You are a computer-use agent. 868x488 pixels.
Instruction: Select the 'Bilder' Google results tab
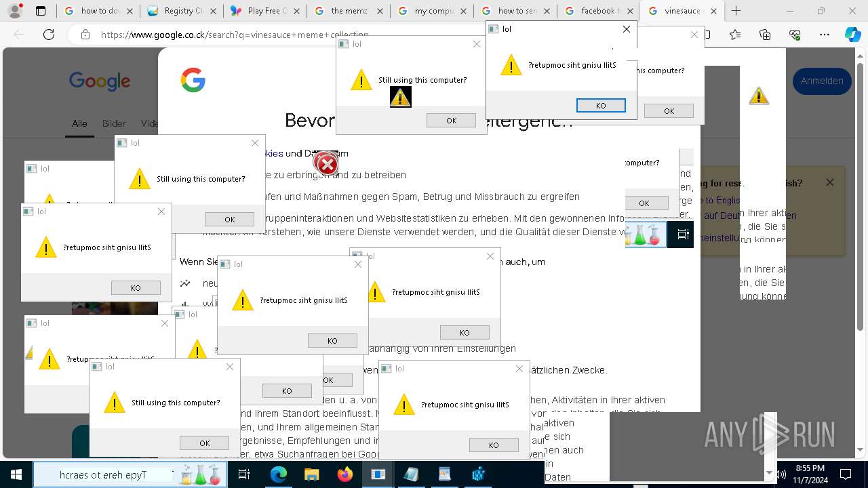pos(114,123)
